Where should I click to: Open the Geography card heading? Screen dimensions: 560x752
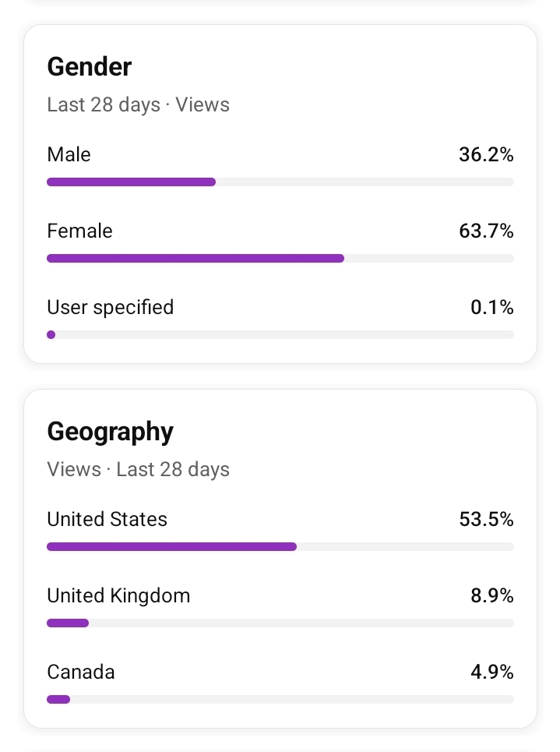[x=111, y=432]
